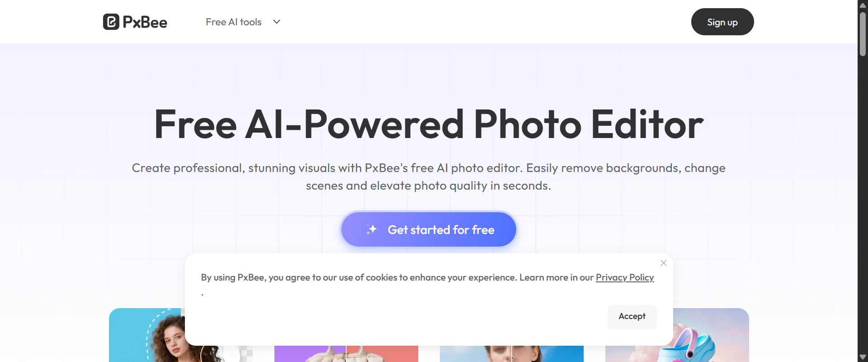Open the Privacy Policy link
The height and width of the screenshot is (362, 868).
click(625, 277)
